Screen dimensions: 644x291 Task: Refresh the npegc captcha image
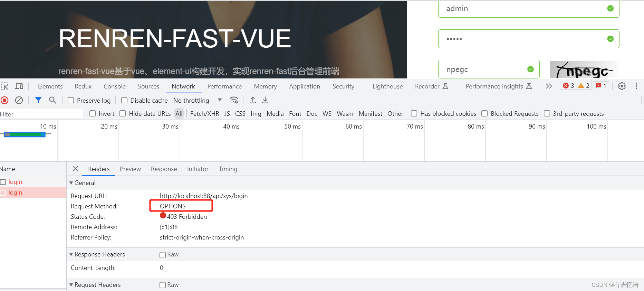pyautogui.click(x=584, y=70)
